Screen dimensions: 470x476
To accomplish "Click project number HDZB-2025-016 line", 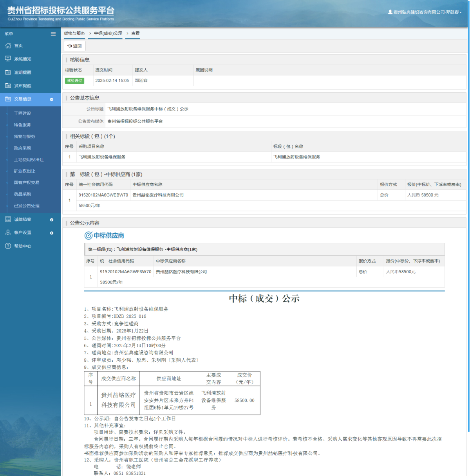I will tap(115, 316).
